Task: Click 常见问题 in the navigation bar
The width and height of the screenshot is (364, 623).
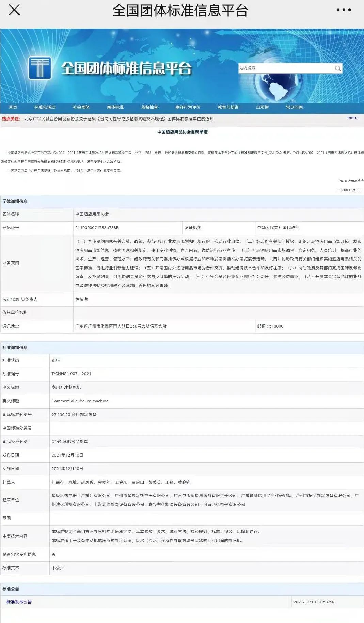Action: coord(294,107)
